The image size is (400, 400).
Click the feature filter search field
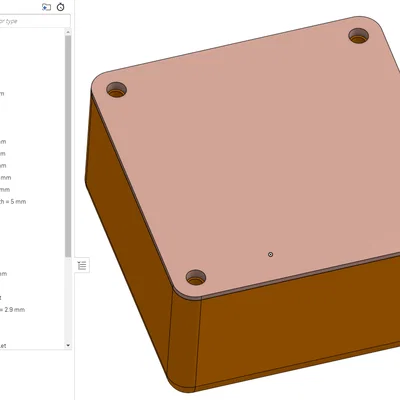point(35,21)
